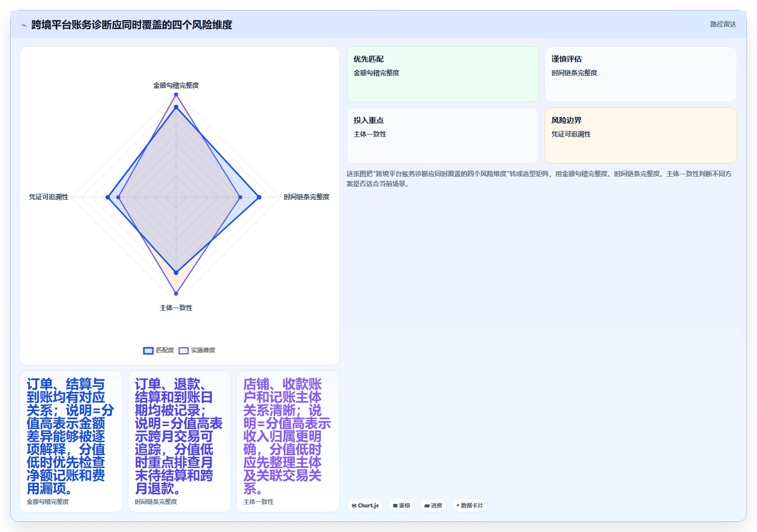Click the square icon in the Chart.js tag

pyautogui.click(x=354, y=505)
